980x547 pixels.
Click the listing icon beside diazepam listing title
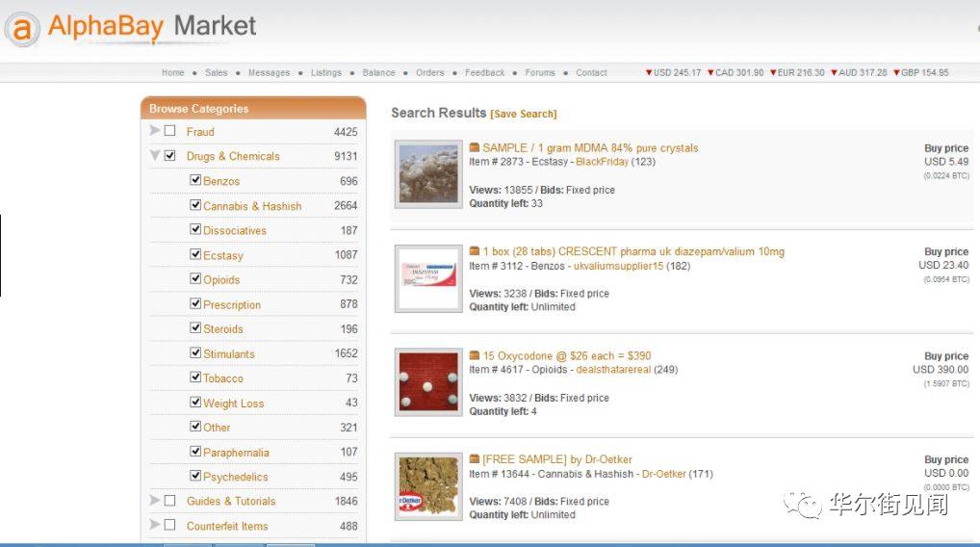[475, 251]
